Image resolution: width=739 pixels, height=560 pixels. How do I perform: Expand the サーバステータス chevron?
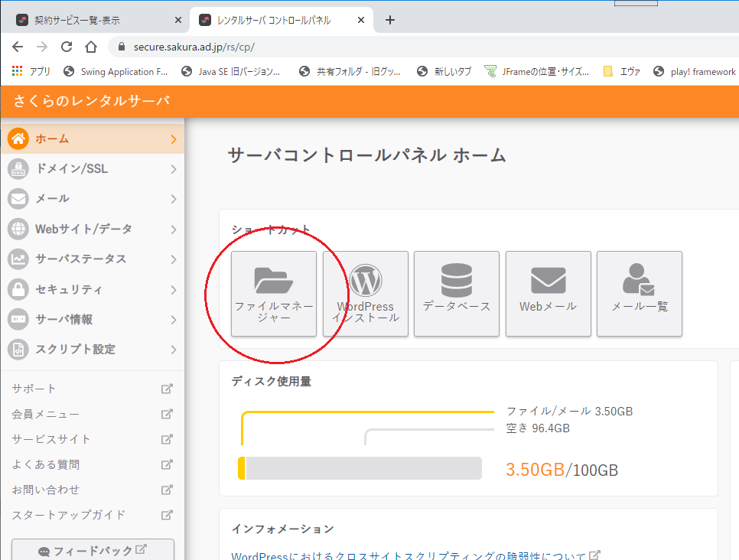[x=174, y=259]
